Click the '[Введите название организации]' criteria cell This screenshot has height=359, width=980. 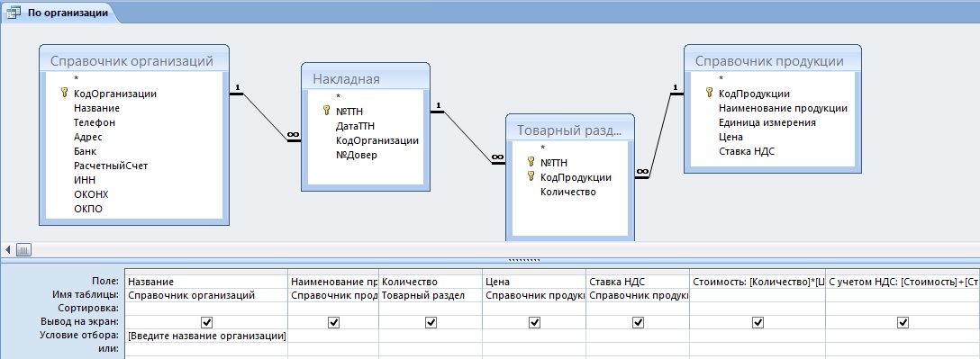coord(207,336)
